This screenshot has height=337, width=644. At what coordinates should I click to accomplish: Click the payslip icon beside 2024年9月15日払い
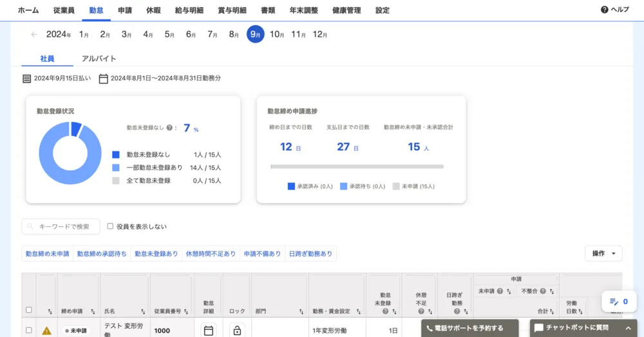pos(26,79)
